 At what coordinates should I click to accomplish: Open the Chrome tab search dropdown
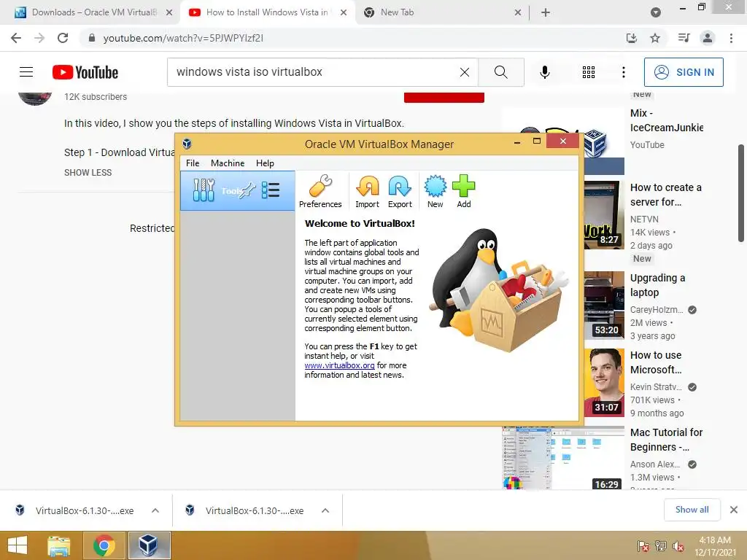click(656, 12)
